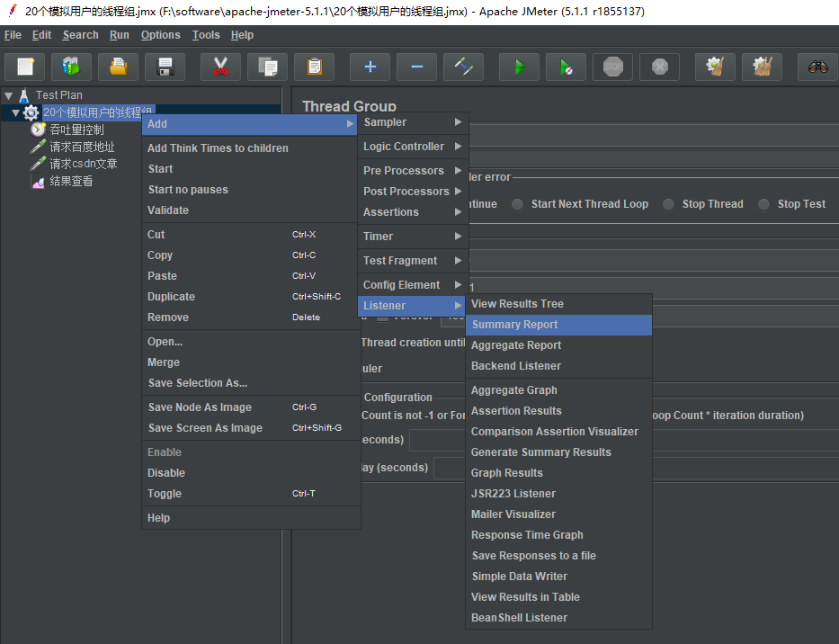Start the test with green play icon
839x644 pixels.
pyautogui.click(x=519, y=67)
